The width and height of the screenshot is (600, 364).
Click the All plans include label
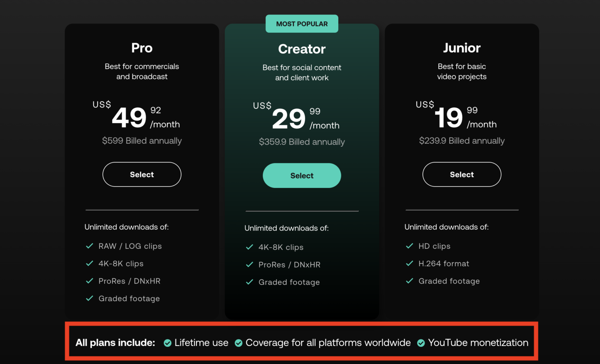115,343
